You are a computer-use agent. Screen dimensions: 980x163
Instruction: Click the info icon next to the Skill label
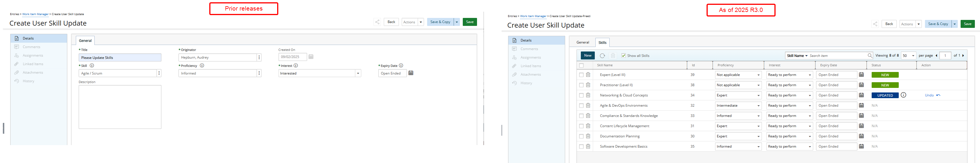click(92, 66)
